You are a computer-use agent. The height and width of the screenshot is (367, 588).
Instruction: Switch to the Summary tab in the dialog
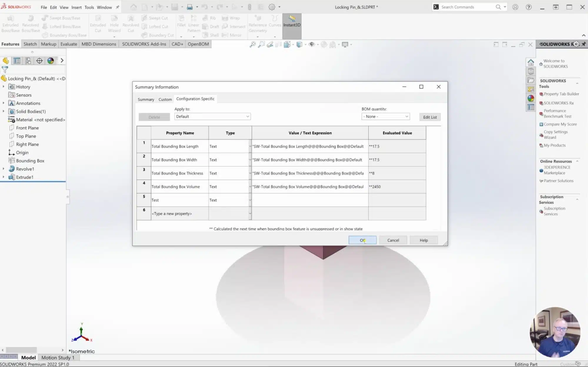pyautogui.click(x=146, y=99)
